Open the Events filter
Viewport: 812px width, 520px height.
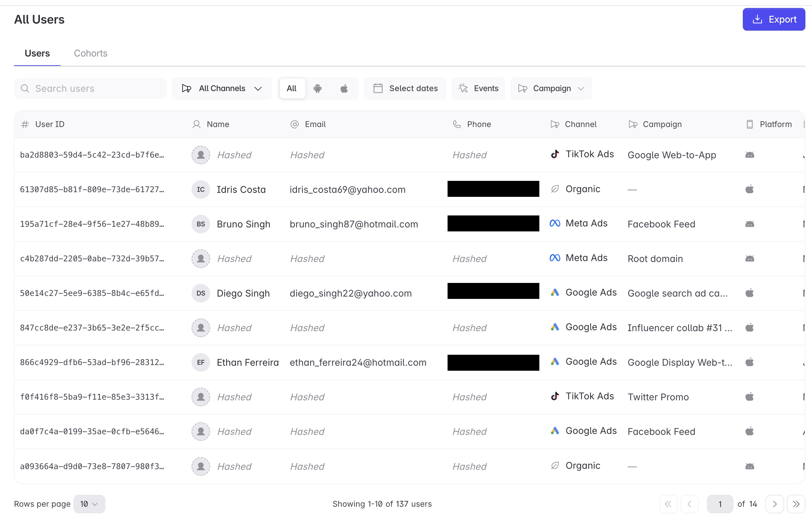[478, 88]
